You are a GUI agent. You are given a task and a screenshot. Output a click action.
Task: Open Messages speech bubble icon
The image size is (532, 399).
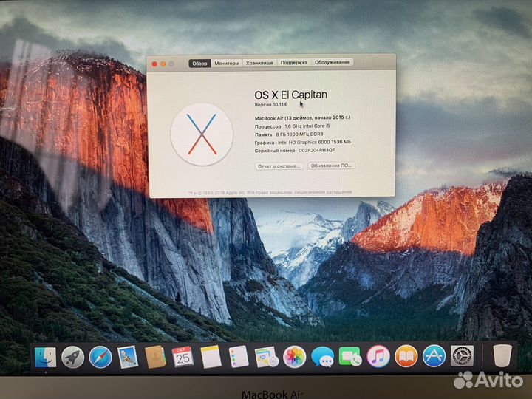322,357
